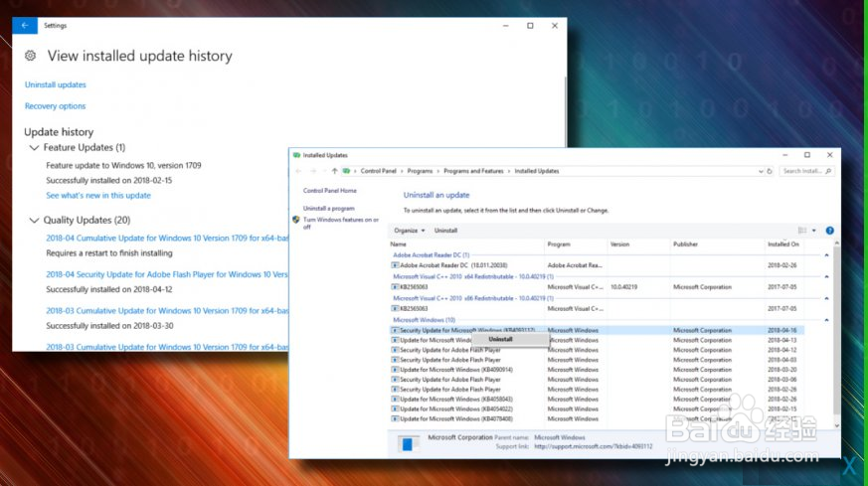Open address bar history dropdown arrow
Viewport: 868px width, 486px height.
click(x=761, y=172)
